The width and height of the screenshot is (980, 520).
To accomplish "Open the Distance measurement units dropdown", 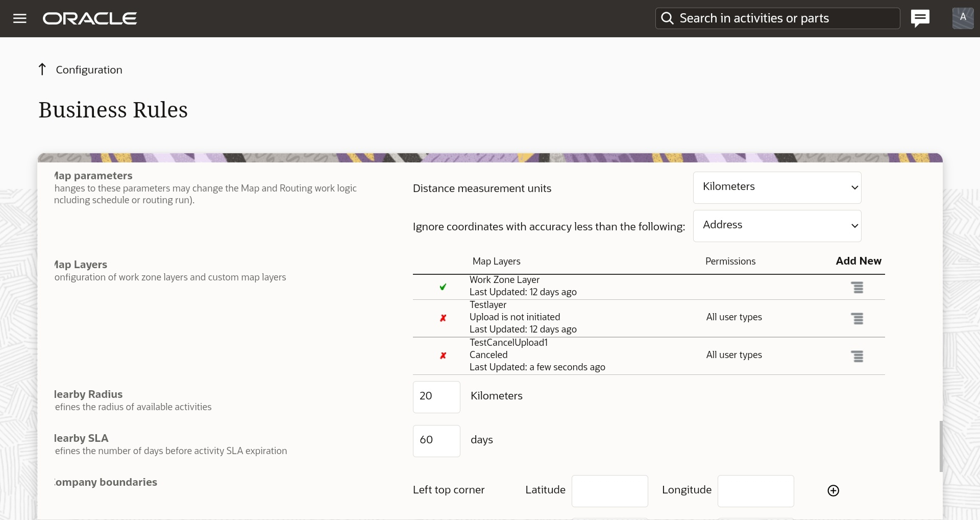I will 777,187.
